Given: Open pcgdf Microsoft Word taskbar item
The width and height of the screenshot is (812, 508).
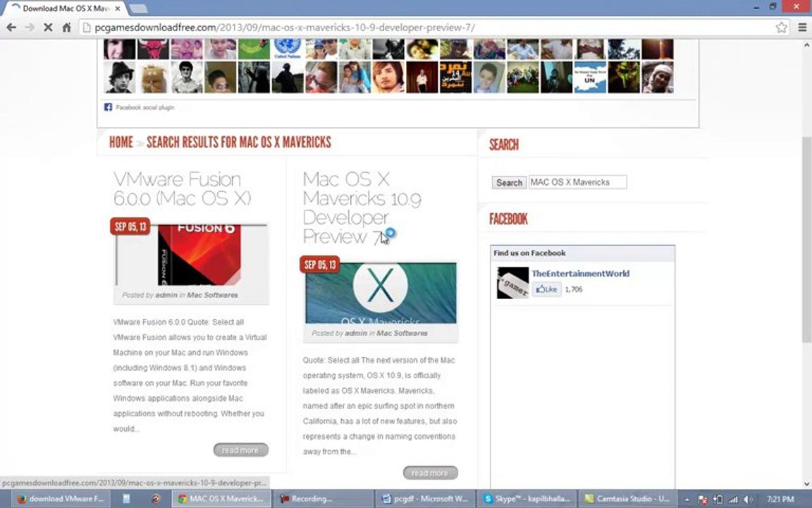Looking at the screenshot, I should click(x=425, y=500).
